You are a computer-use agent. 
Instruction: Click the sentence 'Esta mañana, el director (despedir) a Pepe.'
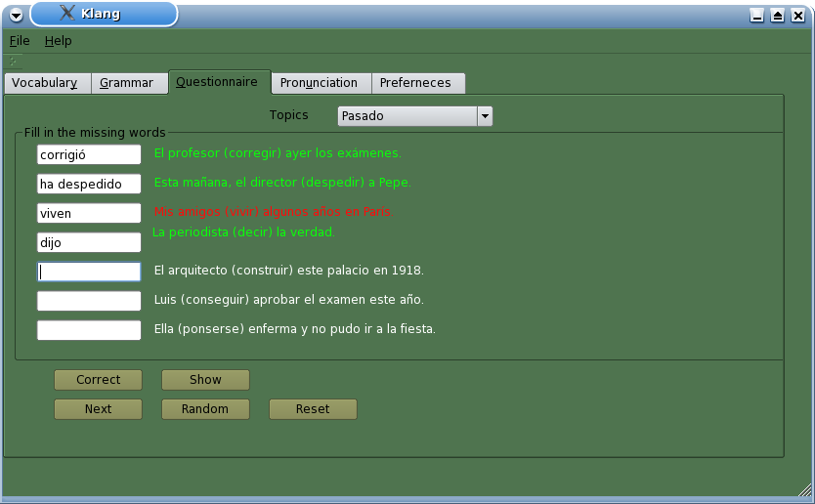(x=282, y=183)
